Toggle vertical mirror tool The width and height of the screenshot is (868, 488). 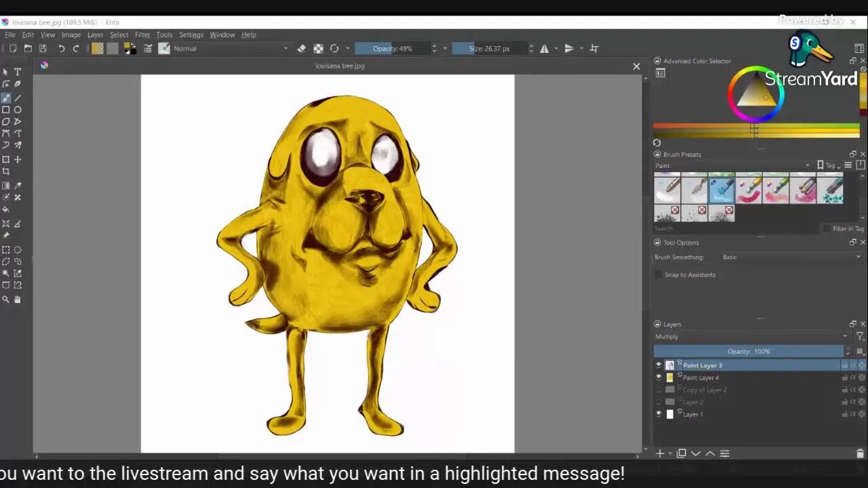(569, 49)
